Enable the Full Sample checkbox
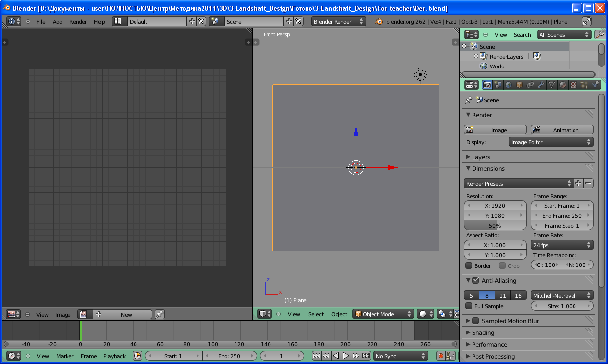 click(469, 306)
